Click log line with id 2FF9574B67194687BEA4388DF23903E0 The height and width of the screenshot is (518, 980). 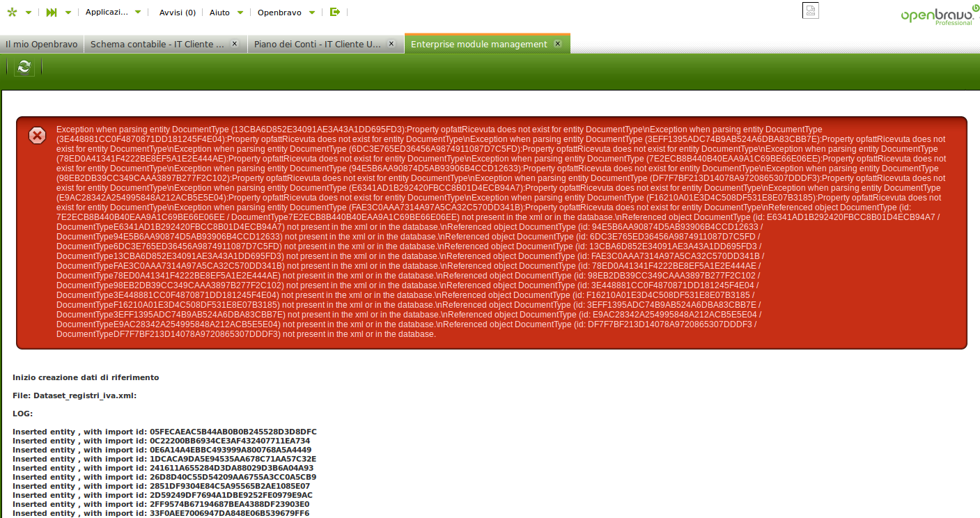[x=161, y=504]
